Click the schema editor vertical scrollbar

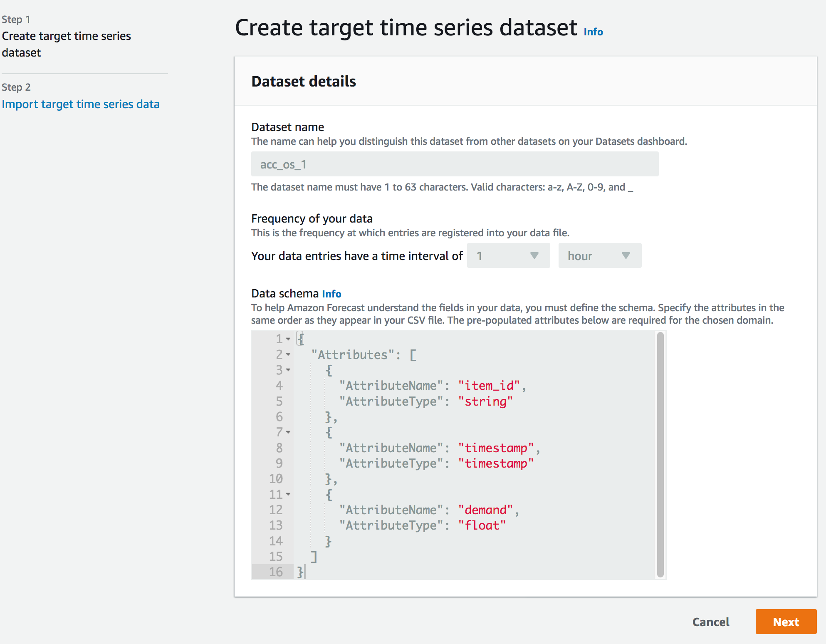pyautogui.click(x=660, y=455)
